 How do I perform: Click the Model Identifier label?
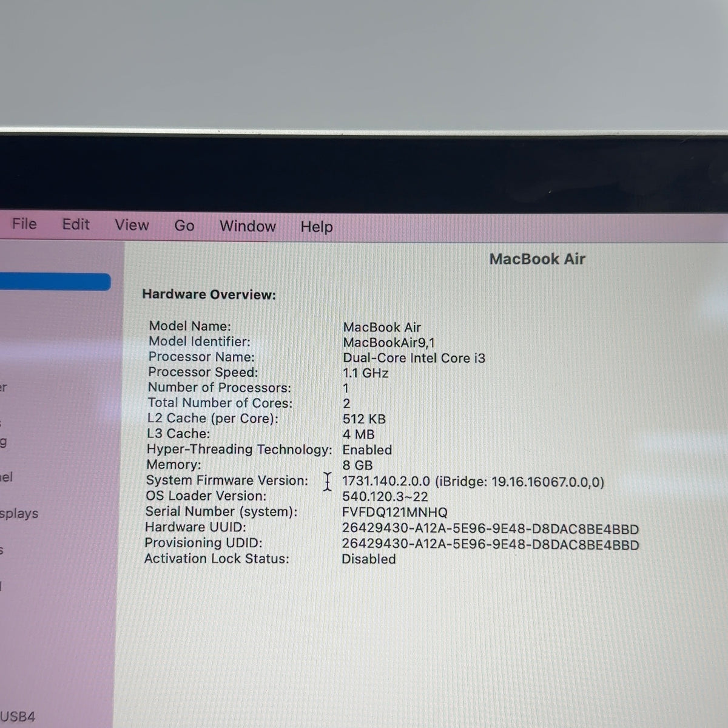tap(199, 342)
